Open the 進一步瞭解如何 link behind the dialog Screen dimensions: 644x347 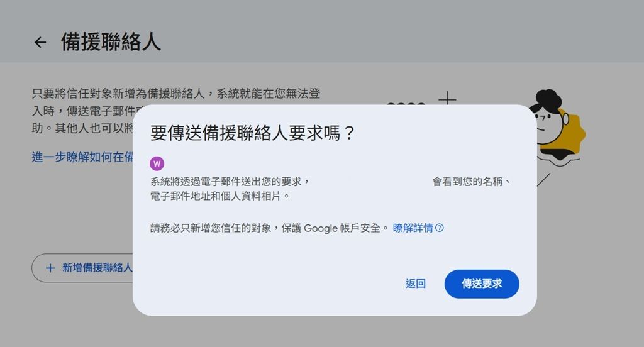pyautogui.click(x=82, y=157)
